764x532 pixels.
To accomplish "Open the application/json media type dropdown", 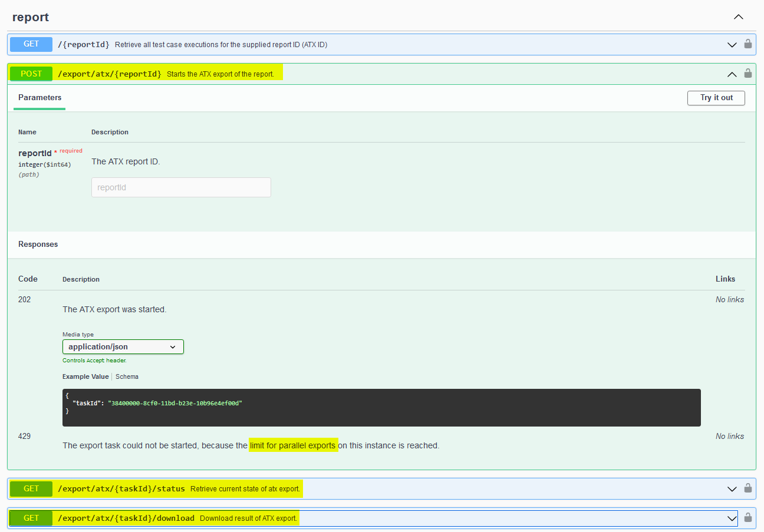I will 123,347.
